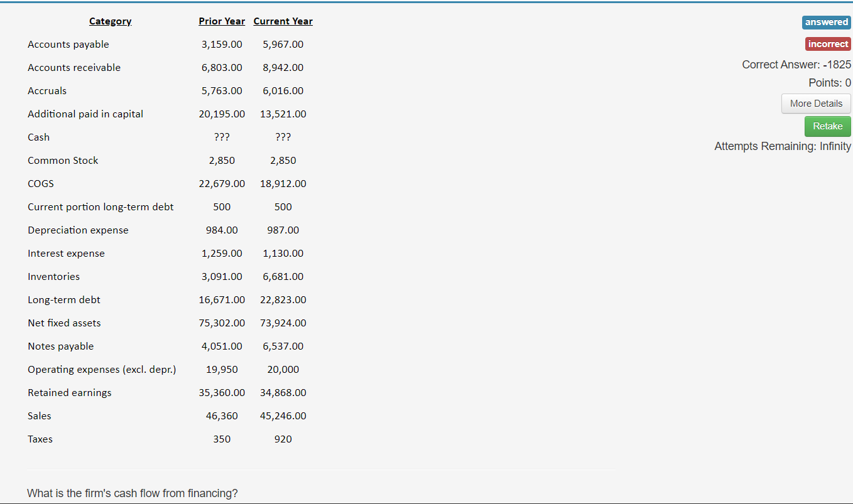Click the Current portion long-term debt label

[x=101, y=207]
